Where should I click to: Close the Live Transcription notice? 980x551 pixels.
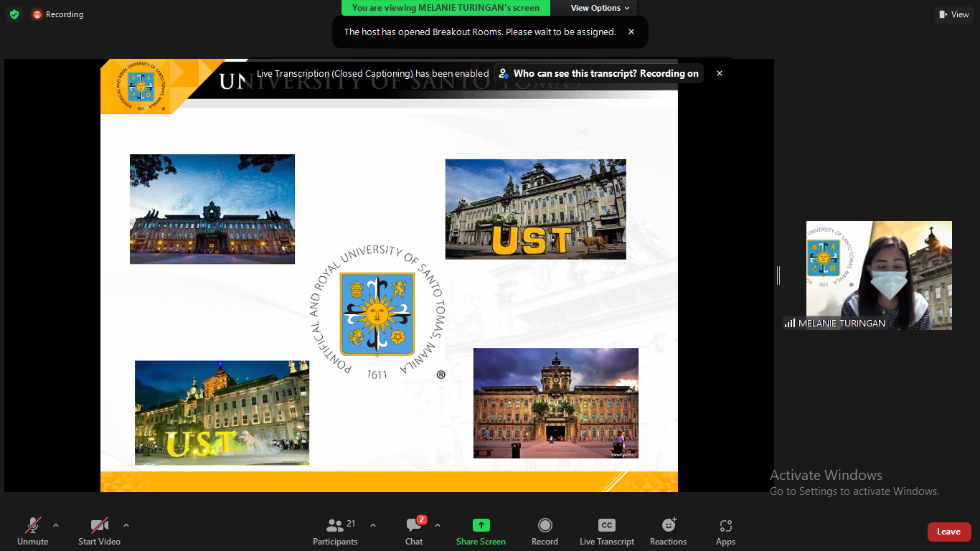[x=720, y=73]
